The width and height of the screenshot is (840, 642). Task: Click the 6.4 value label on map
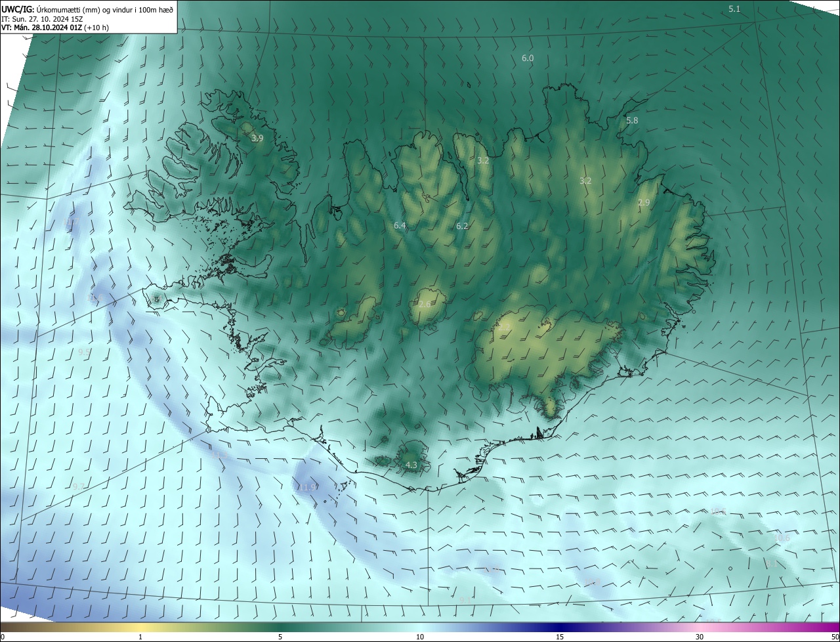[x=400, y=226]
